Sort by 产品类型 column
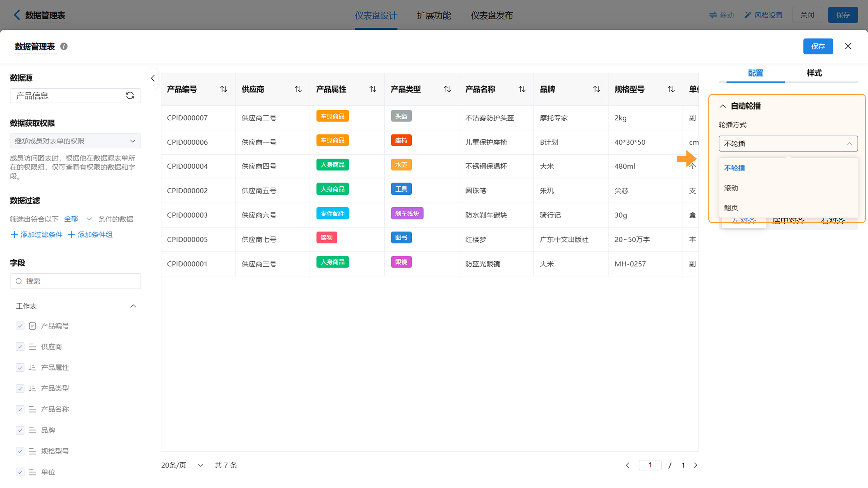The image size is (868, 488). pyautogui.click(x=448, y=89)
